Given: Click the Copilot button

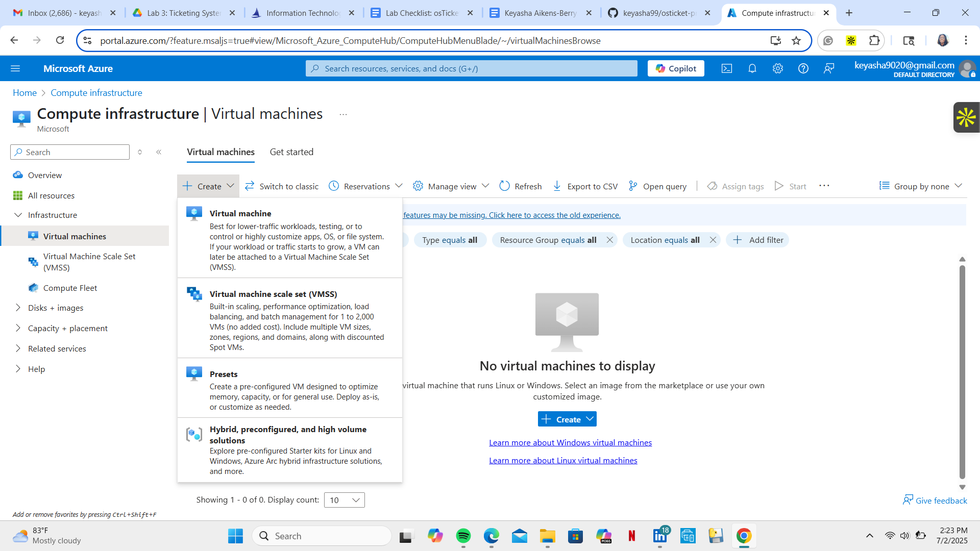Looking at the screenshot, I should [x=676, y=68].
